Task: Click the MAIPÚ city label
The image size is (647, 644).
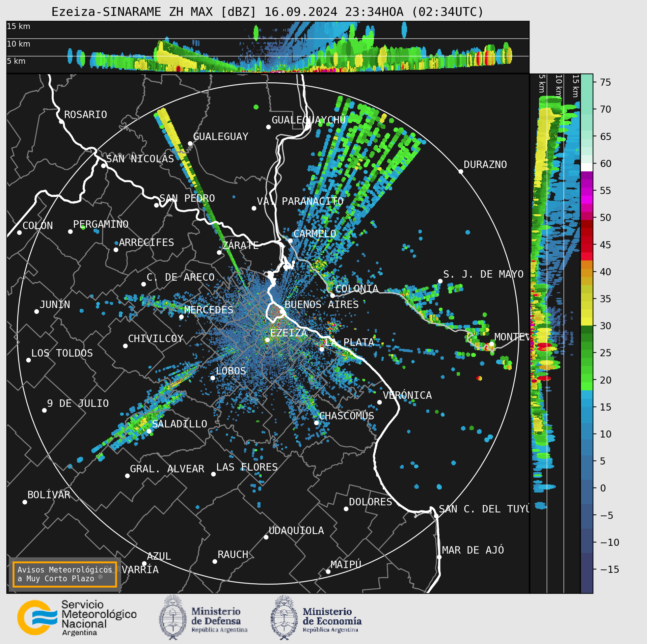Action: [x=346, y=564]
